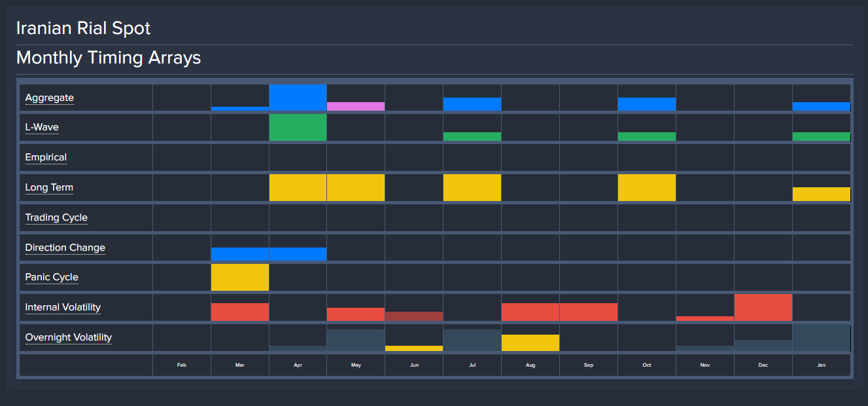
Task: Select the Empirical row label
Action: point(46,157)
